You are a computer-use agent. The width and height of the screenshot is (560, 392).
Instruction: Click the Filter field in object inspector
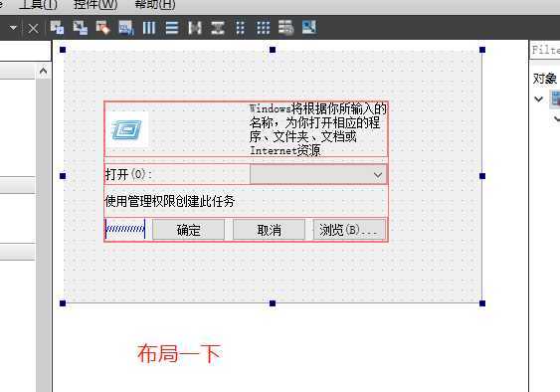click(x=545, y=50)
